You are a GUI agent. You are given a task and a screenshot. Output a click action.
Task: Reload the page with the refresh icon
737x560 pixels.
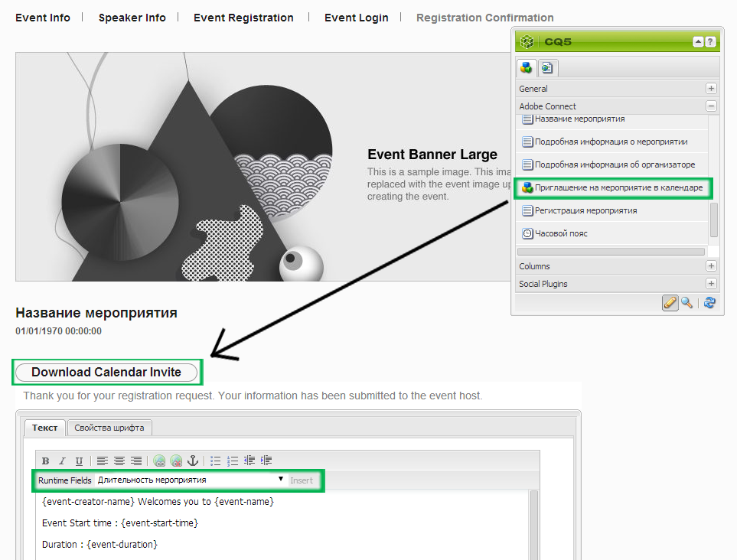(709, 303)
